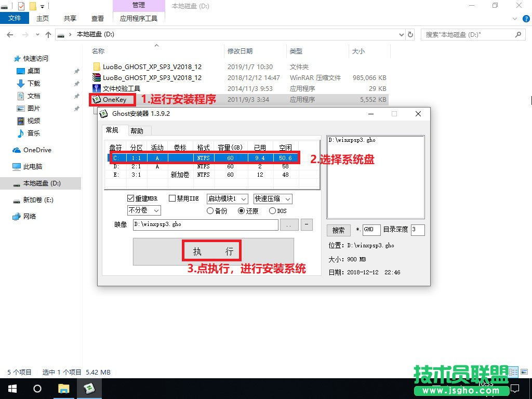Open the Ghost installer from the taskbar
The width and height of the screenshot is (532, 399).
click(x=89, y=389)
